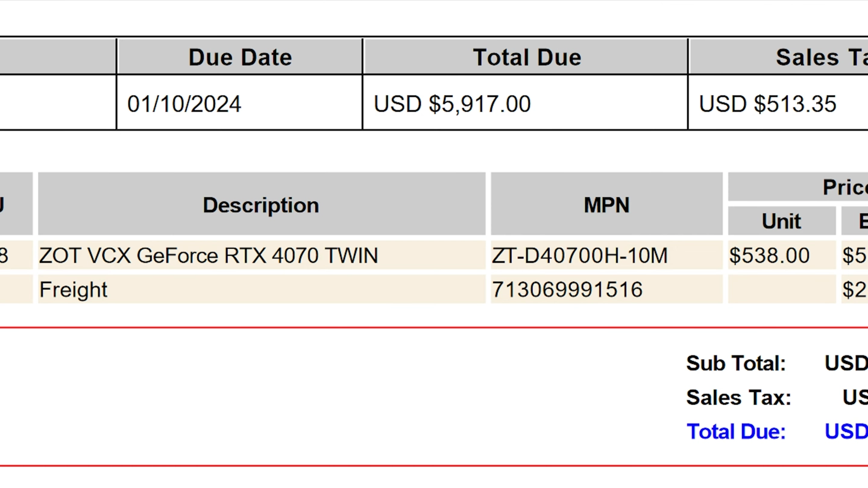Click the Sub Total label

tap(736, 363)
